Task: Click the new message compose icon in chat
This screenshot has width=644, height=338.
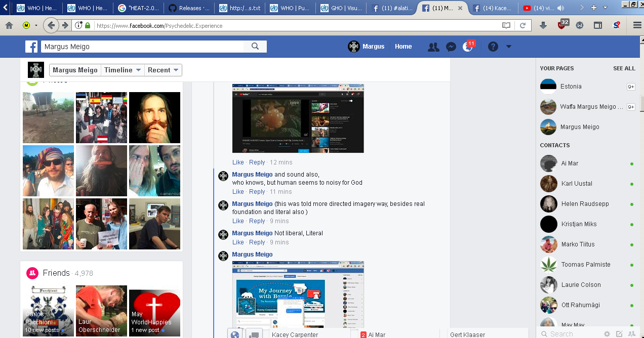Action: [x=619, y=334]
